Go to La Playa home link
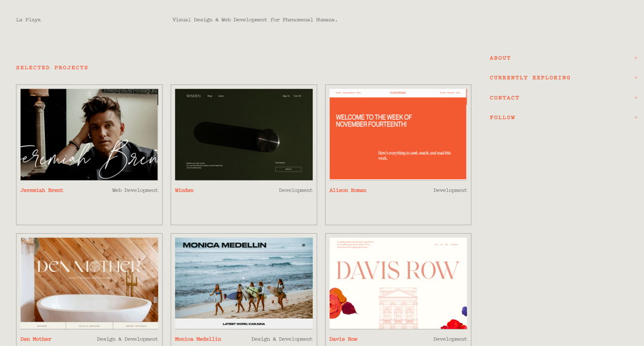 (x=29, y=19)
